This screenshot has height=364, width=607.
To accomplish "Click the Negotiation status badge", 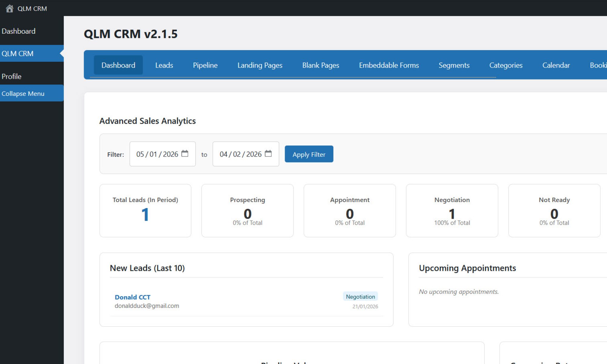I will point(360,297).
